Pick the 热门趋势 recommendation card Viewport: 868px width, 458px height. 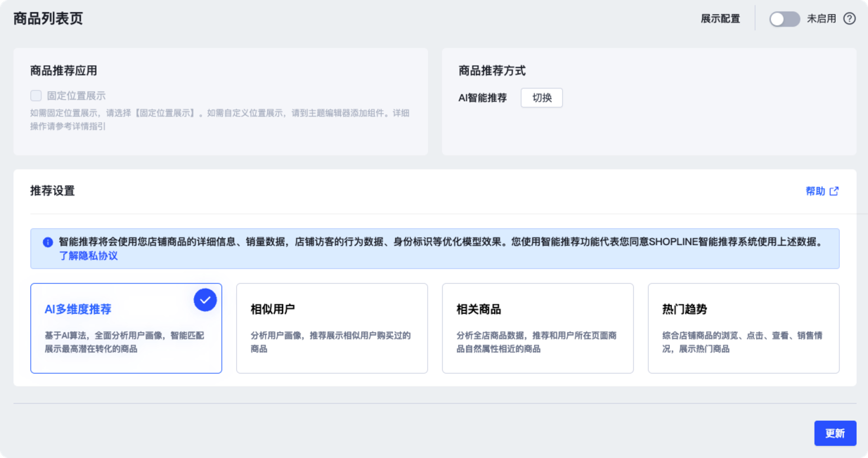click(x=744, y=328)
